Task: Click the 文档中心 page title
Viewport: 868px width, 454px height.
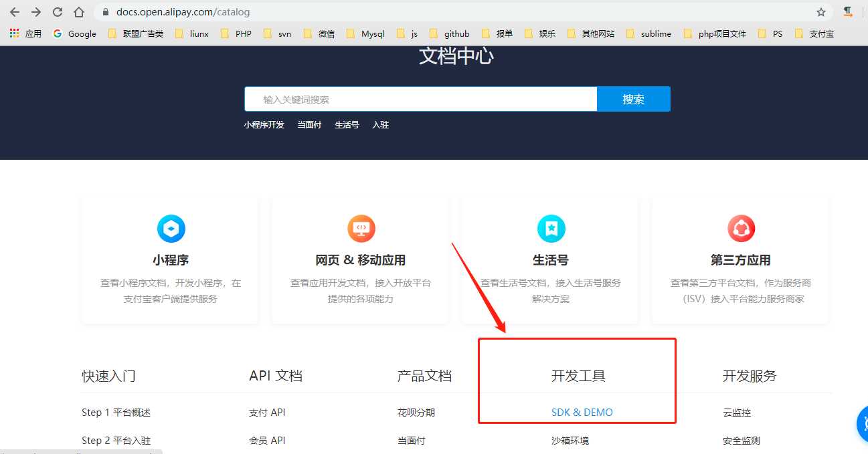Action: pyautogui.click(x=456, y=56)
